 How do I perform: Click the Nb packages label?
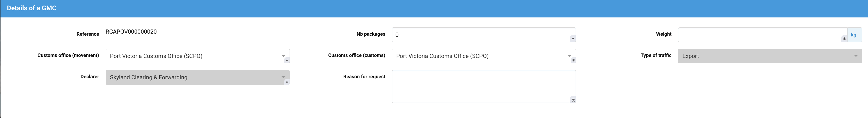pyautogui.click(x=371, y=34)
